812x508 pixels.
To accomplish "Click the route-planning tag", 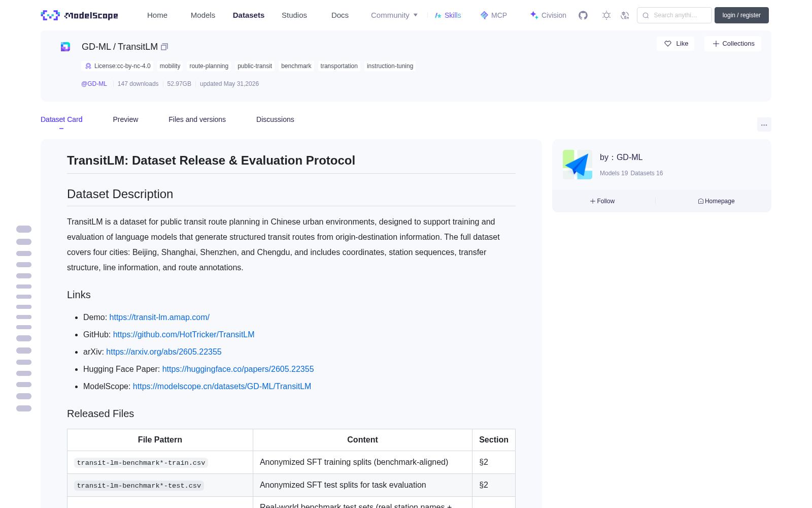I will click(209, 66).
